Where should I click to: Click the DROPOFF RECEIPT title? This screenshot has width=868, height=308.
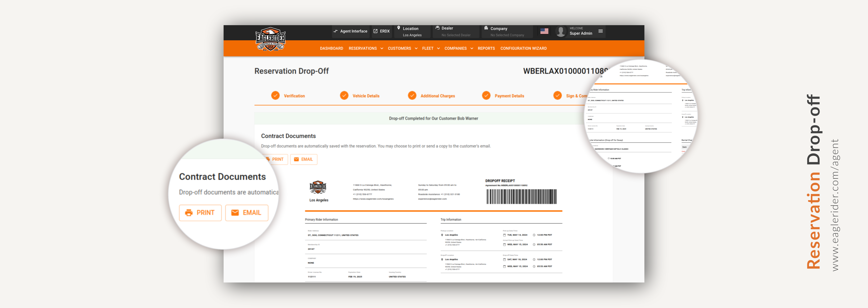point(500,181)
